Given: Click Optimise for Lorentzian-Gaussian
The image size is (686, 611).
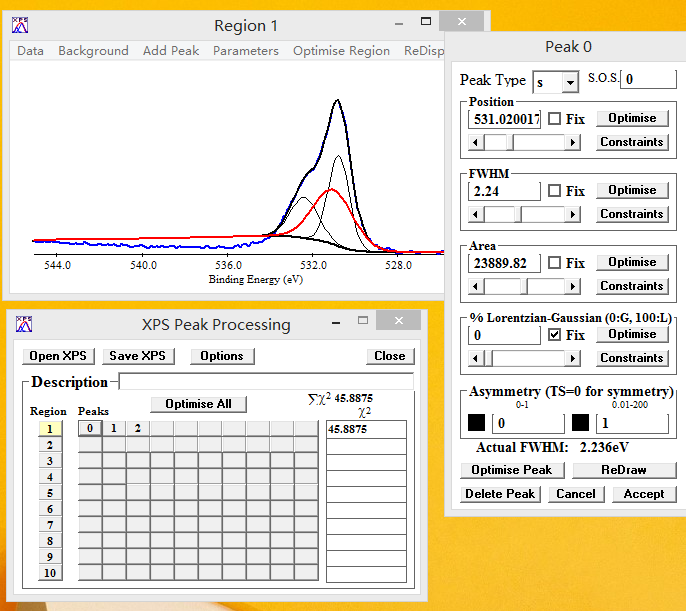Looking at the screenshot, I should pos(632,334).
